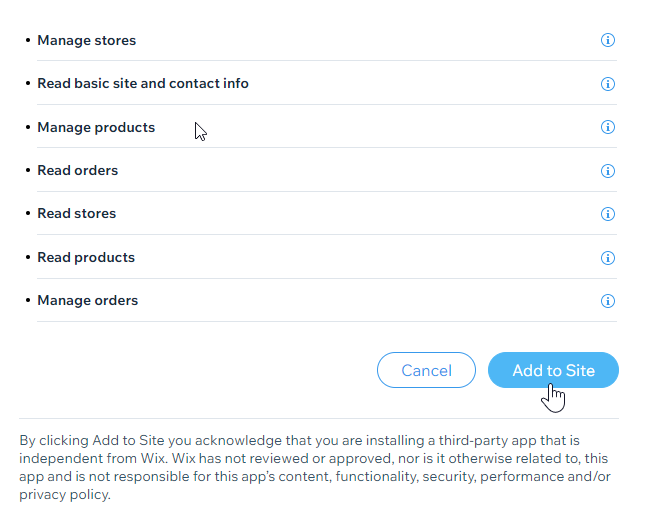Click the Read products permission text
The width and height of the screenshot is (645, 516).
[86, 258]
